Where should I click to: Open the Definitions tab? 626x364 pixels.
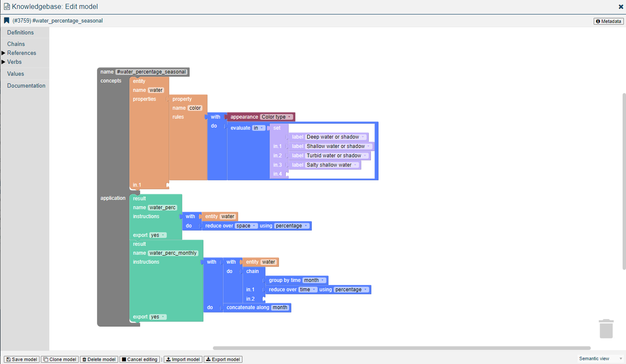[x=20, y=33]
